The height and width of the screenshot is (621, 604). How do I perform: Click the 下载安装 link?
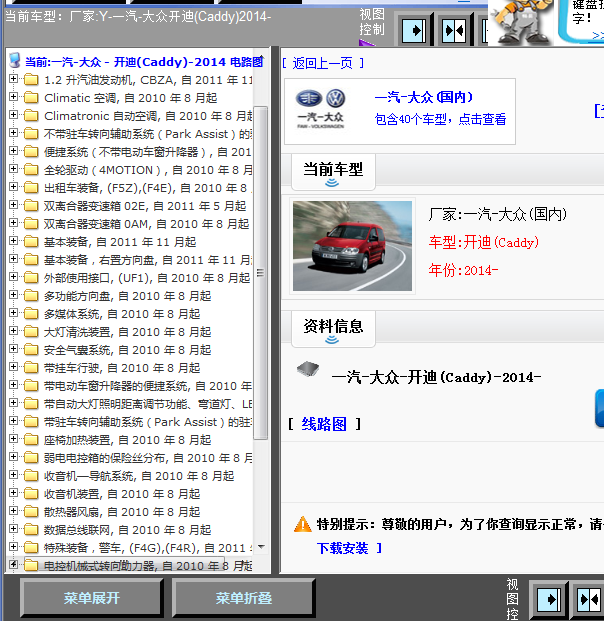[343, 548]
